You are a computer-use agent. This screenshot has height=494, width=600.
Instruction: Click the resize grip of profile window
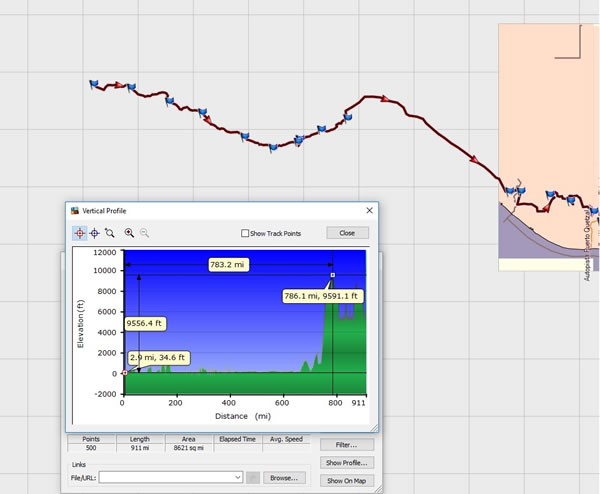[374, 428]
